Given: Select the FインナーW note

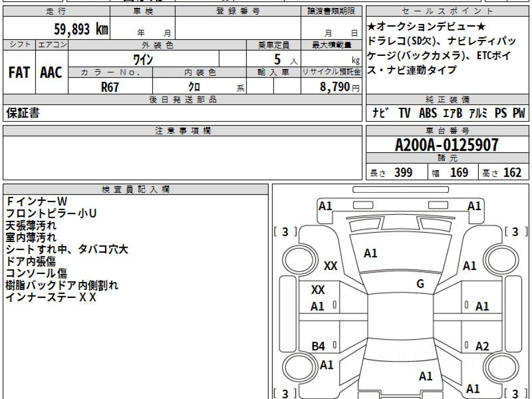Looking at the screenshot, I should click(x=37, y=202).
